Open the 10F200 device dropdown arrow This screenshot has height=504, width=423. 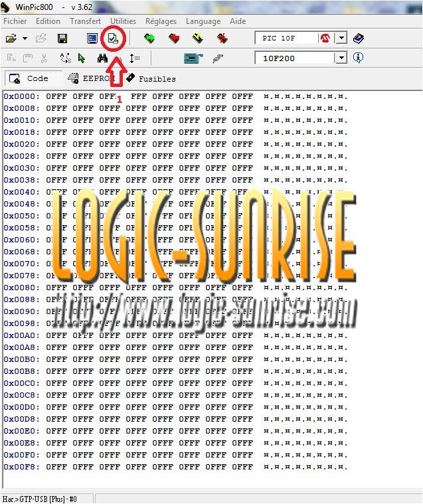341,58
